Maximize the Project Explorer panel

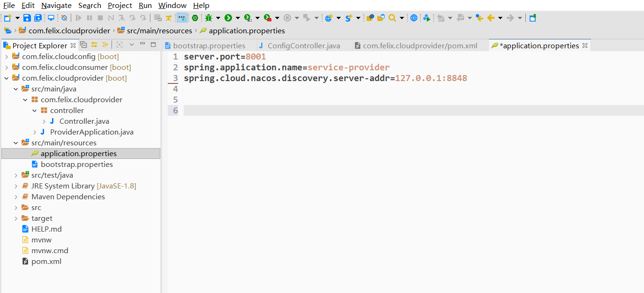pyautogui.click(x=153, y=45)
